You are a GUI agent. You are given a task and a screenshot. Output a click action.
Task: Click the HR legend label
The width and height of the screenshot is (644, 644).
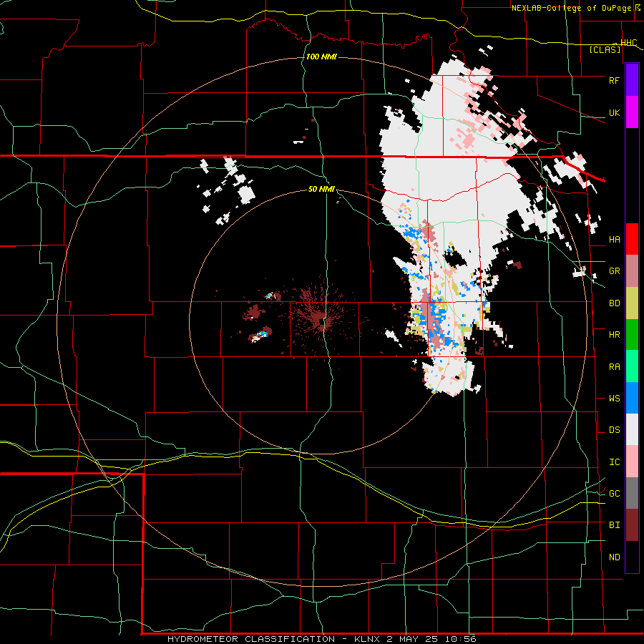[614, 335]
